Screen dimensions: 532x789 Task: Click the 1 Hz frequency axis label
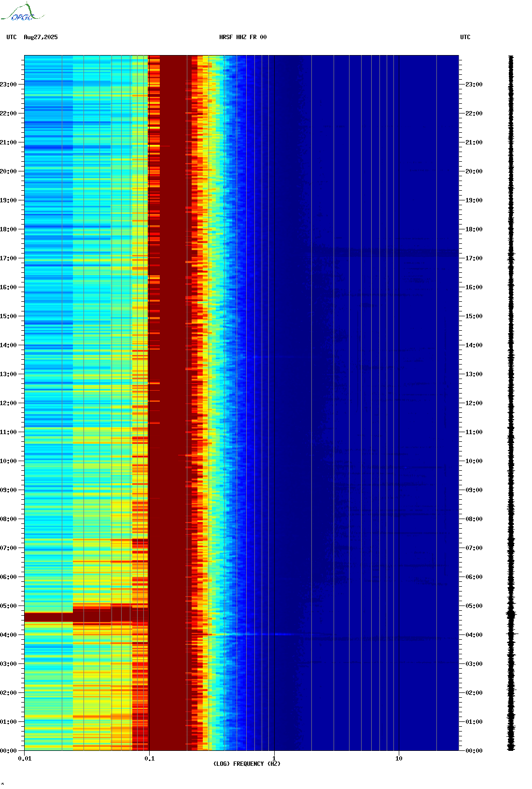tap(274, 759)
